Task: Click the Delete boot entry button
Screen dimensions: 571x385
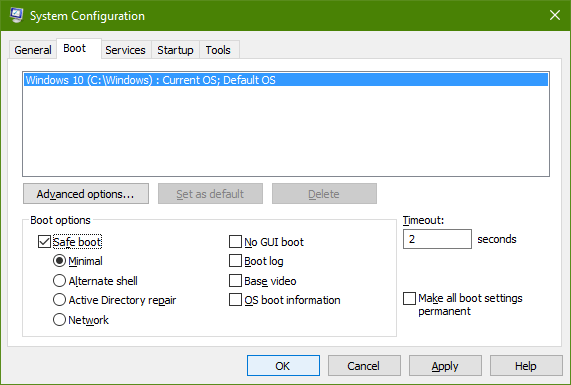Action: coord(324,194)
